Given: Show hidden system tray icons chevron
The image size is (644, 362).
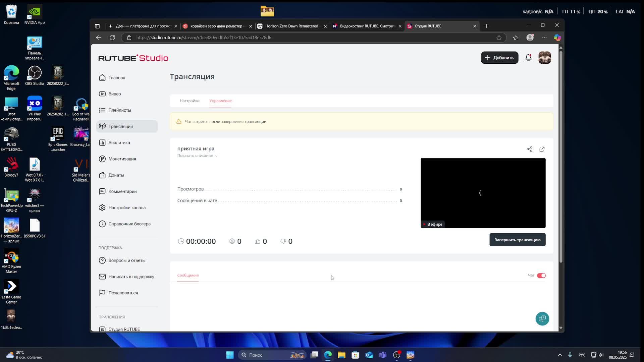Looking at the screenshot, I should 559,355.
